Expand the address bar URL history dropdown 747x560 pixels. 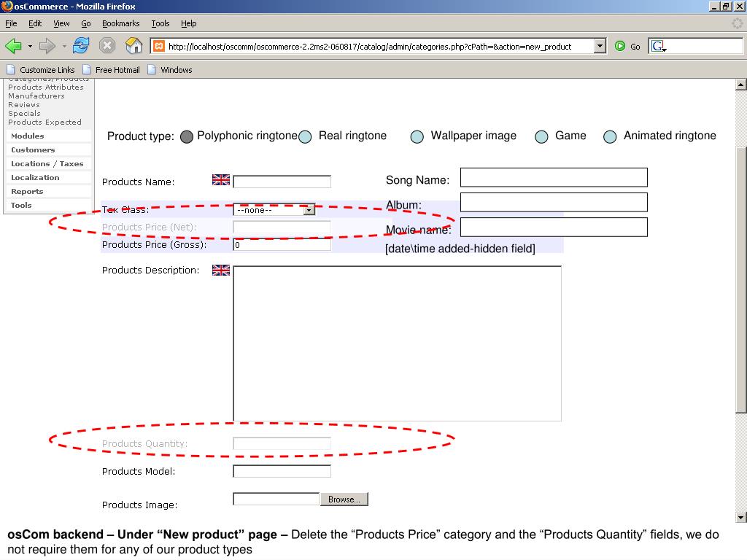[600, 46]
